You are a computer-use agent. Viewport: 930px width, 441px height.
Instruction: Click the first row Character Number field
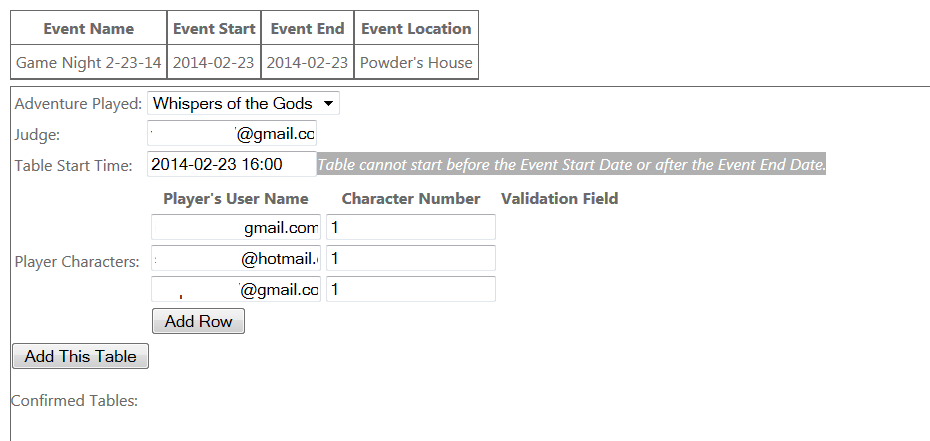tap(410, 228)
